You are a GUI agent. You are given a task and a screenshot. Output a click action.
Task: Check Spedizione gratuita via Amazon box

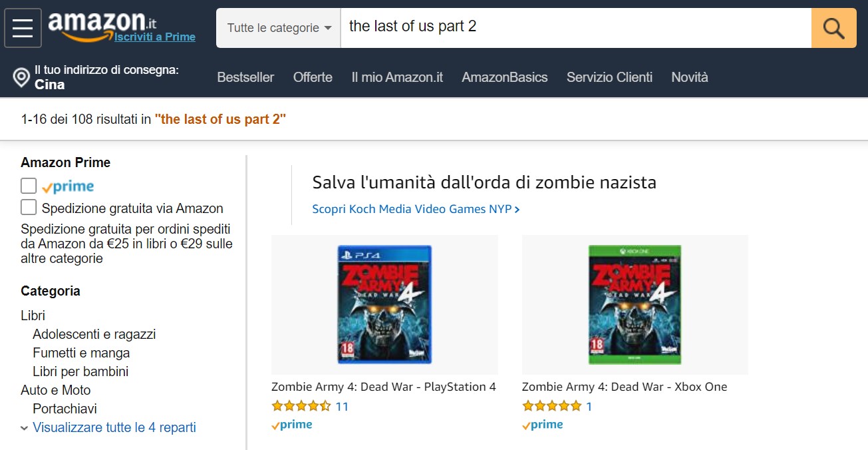[x=29, y=208]
